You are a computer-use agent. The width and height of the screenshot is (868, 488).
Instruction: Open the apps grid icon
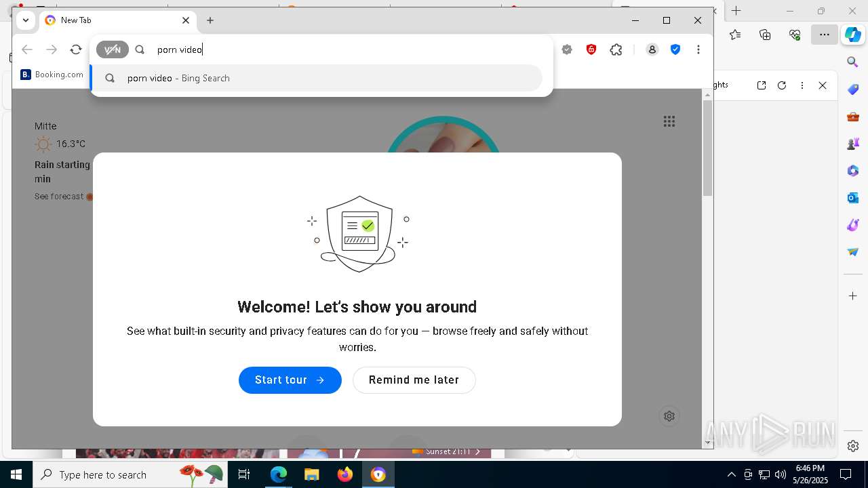pyautogui.click(x=669, y=121)
